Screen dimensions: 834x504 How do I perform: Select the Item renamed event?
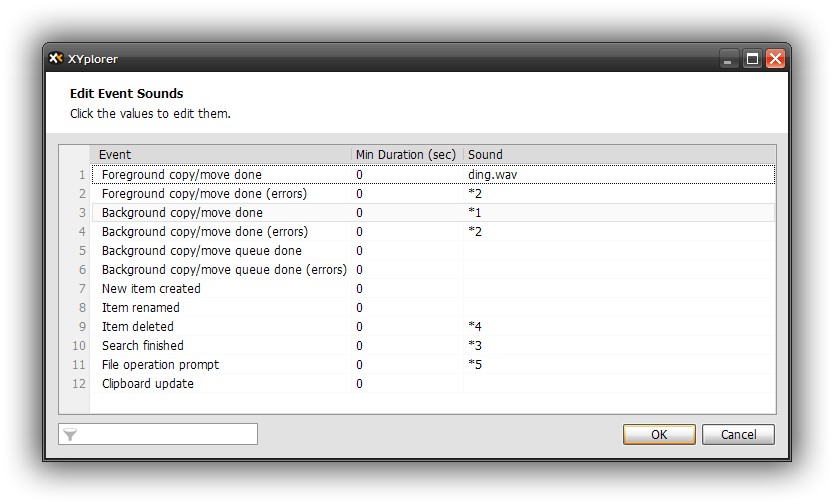coord(141,308)
